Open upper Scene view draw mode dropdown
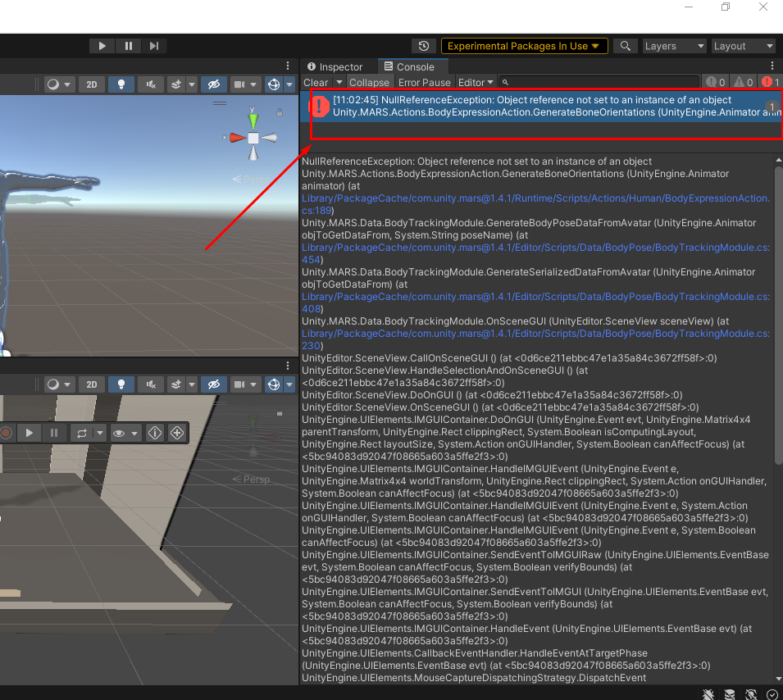 pyautogui.click(x=60, y=84)
